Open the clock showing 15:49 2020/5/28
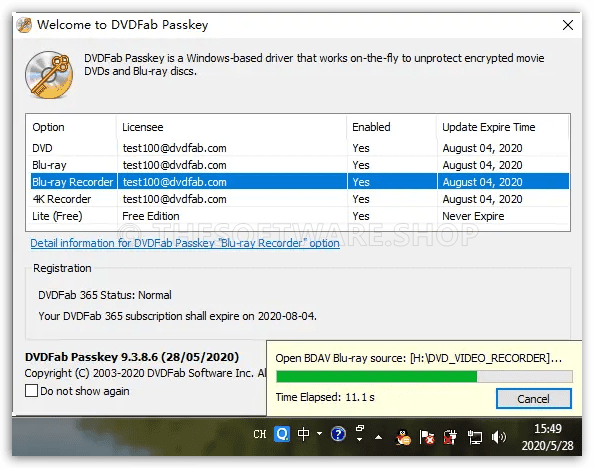Viewport: 594px width, 468px height. (547, 437)
